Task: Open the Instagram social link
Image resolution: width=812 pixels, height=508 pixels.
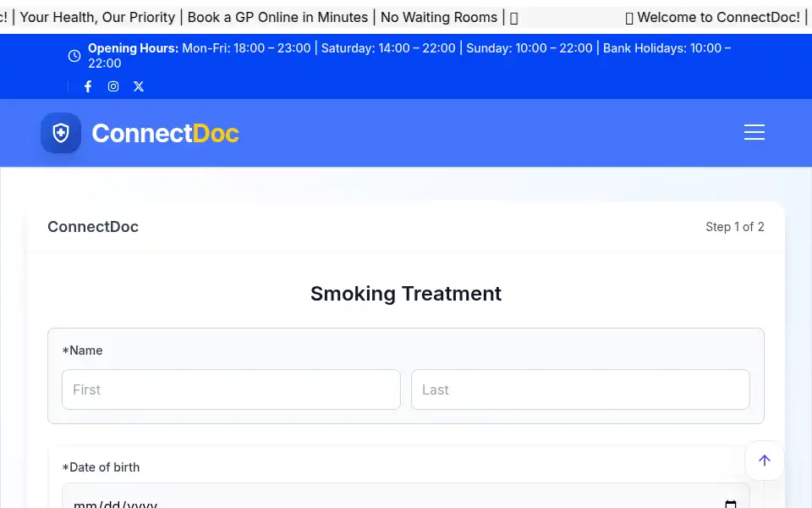Action: [112, 86]
